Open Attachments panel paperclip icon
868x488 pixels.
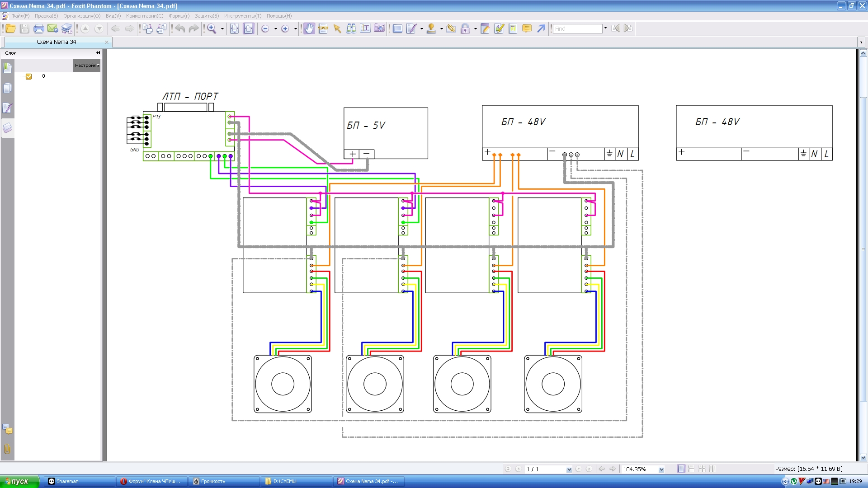click(x=7, y=449)
